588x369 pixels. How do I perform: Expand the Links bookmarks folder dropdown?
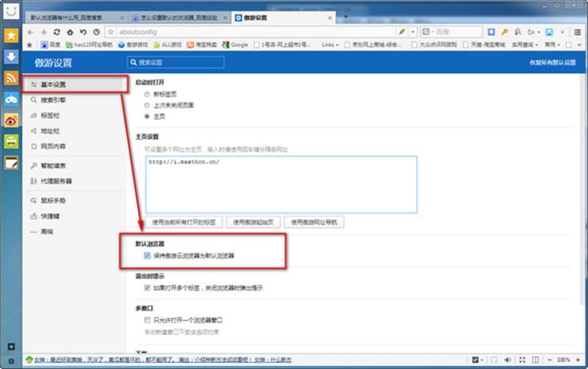[x=330, y=45]
